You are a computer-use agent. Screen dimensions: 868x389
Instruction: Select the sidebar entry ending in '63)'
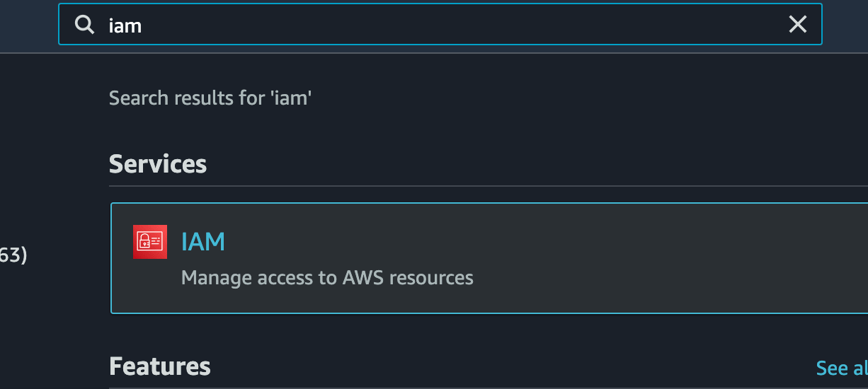click(x=13, y=255)
